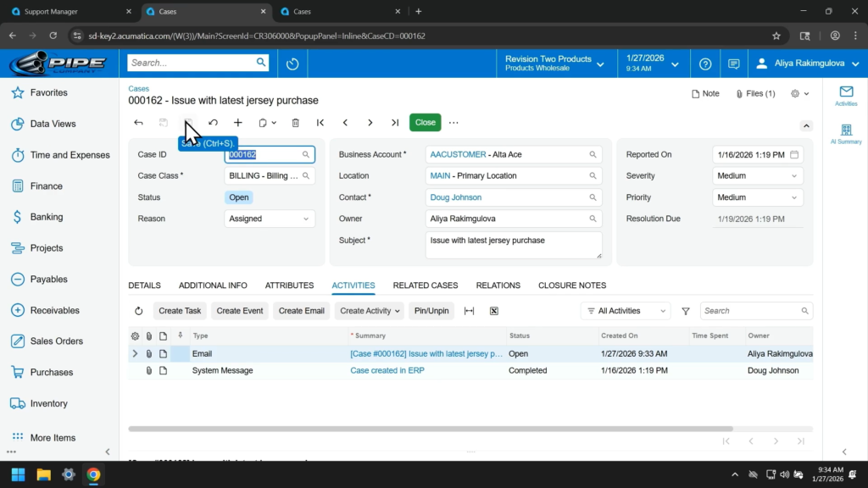Switch to the Related Cases tab
868x488 pixels.
[x=426, y=286]
